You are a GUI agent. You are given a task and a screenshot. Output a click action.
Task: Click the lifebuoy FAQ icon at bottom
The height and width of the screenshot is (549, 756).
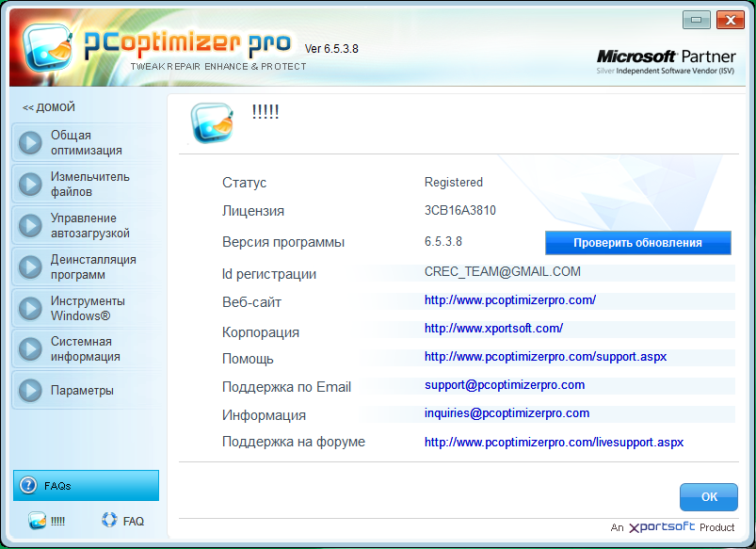click(x=109, y=520)
